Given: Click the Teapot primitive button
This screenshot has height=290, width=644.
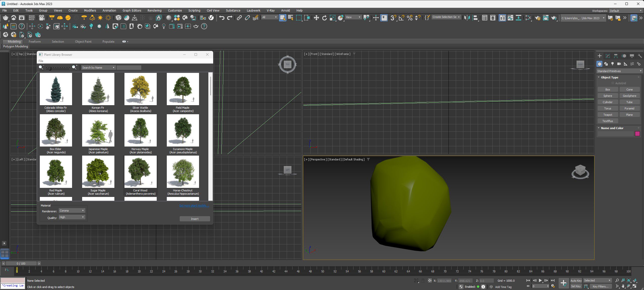Looking at the screenshot, I should point(607,115).
